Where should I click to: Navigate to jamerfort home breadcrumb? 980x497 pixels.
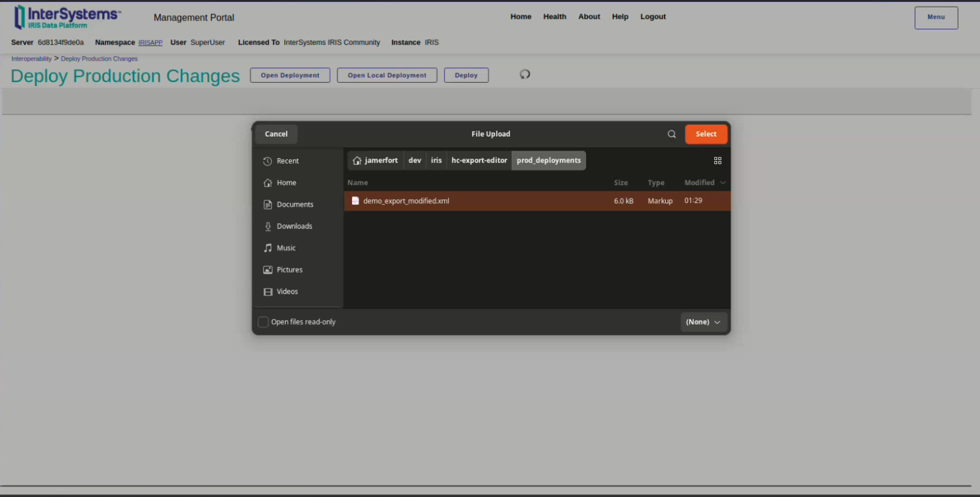375,161
